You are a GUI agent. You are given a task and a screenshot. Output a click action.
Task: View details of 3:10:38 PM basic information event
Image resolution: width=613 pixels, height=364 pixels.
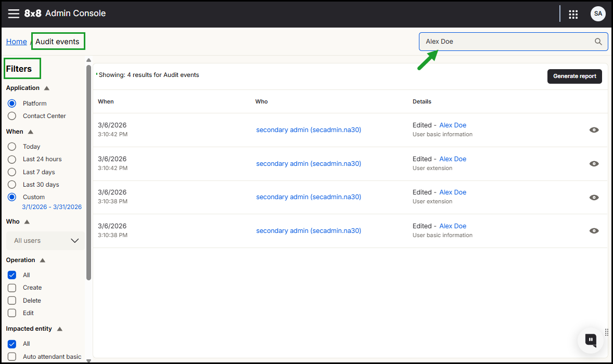pyautogui.click(x=594, y=231)
